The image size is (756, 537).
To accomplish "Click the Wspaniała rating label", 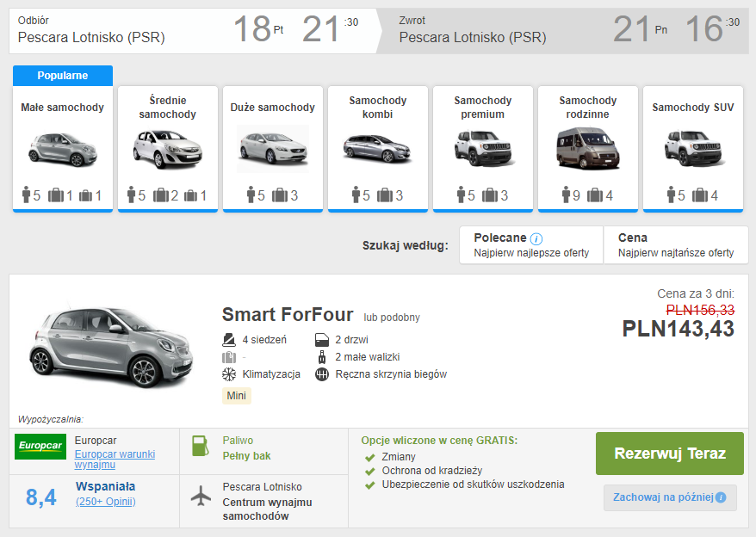I will (x=106, y=486).
